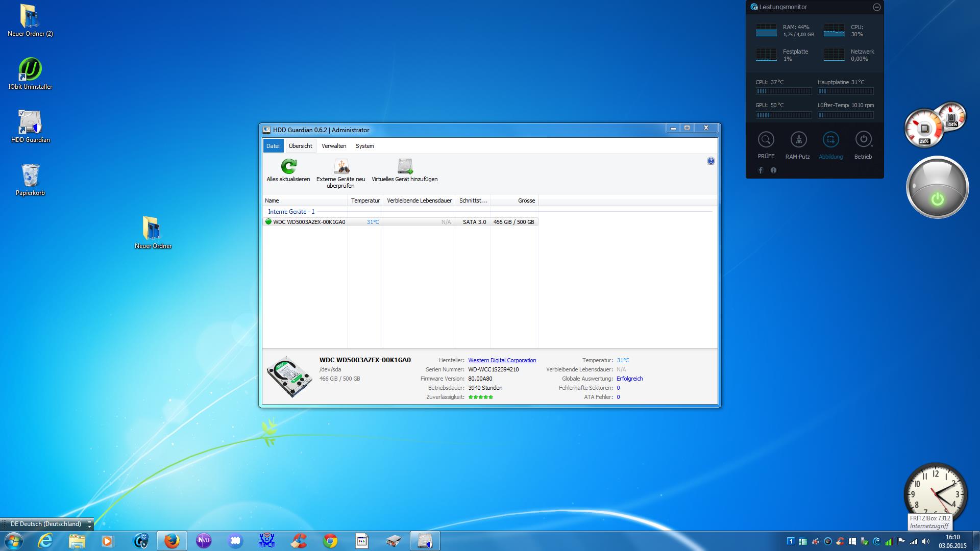Open the HDD Guardian desktop shortcut
The width and height of the screenshot is (980, 551).
point(30,127)
